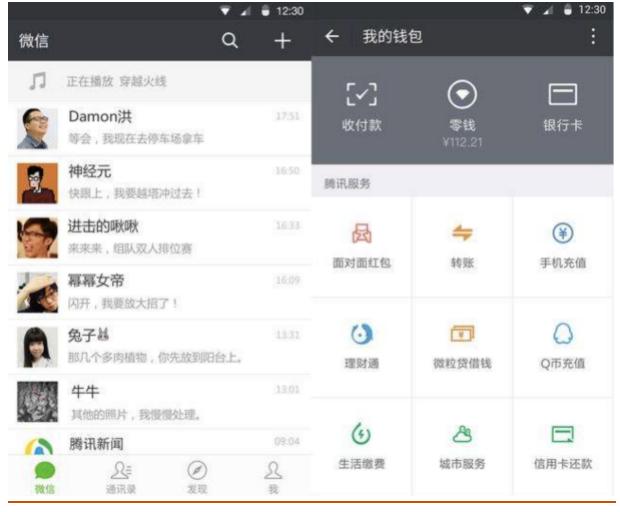This screenshot has width=620, height=512.
Task: Tap the 腾讯服务 section header
Action: coord(347,183)
